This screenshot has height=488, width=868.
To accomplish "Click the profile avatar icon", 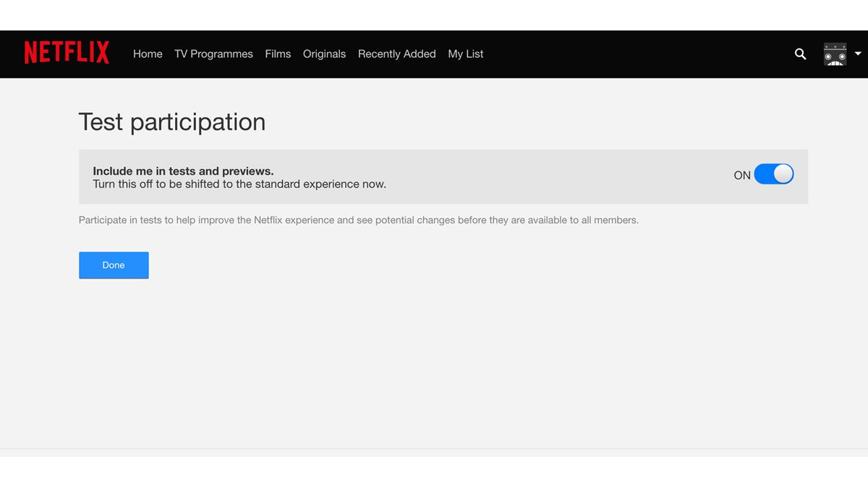I will pyautogui.click(x=835, y=54).
